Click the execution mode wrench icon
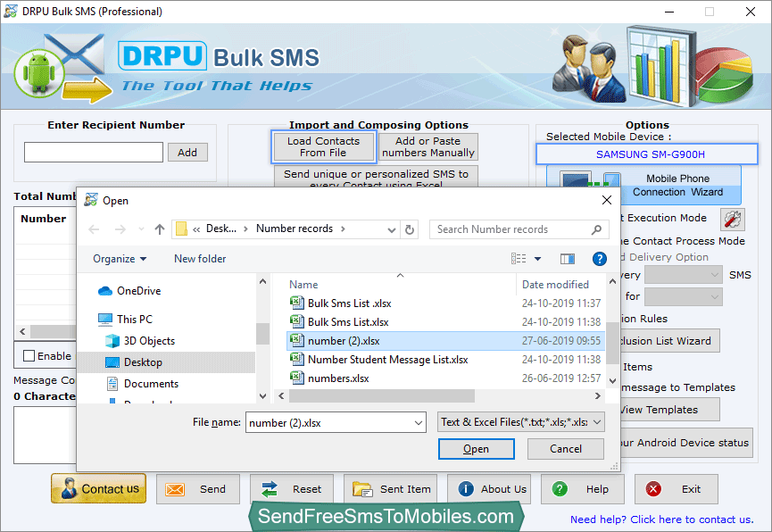This screenshot has height=532, width=772. click(x=732, y=220)
